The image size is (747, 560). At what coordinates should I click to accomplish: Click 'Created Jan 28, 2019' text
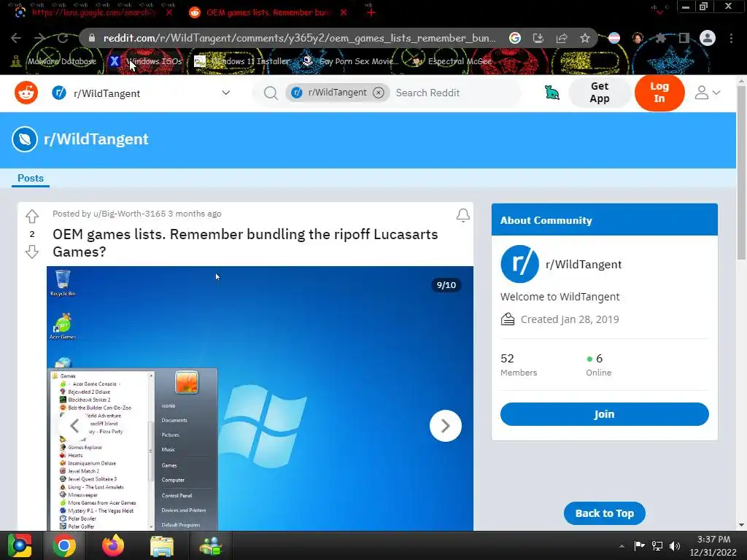[x=570, y=319]
